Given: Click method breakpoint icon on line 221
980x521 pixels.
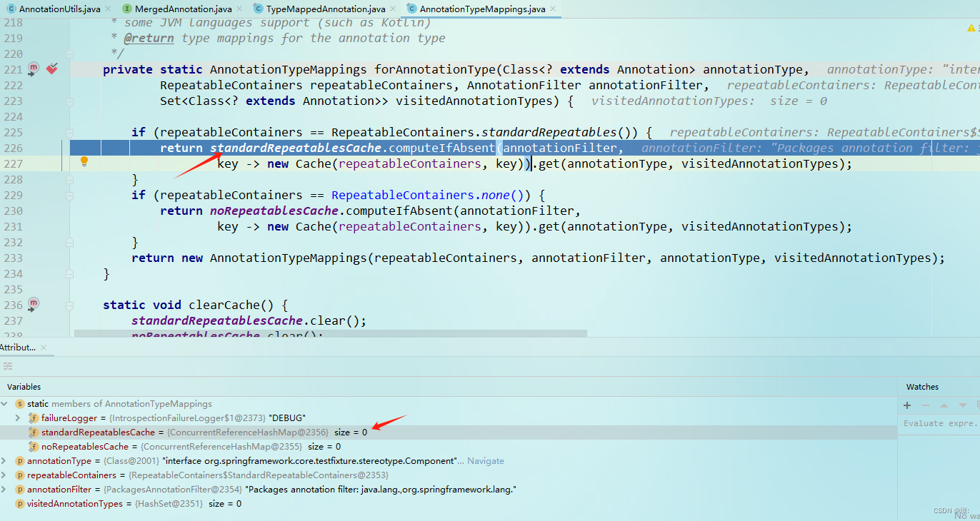Looking at the screenshot, I should (x=33, y=69).
